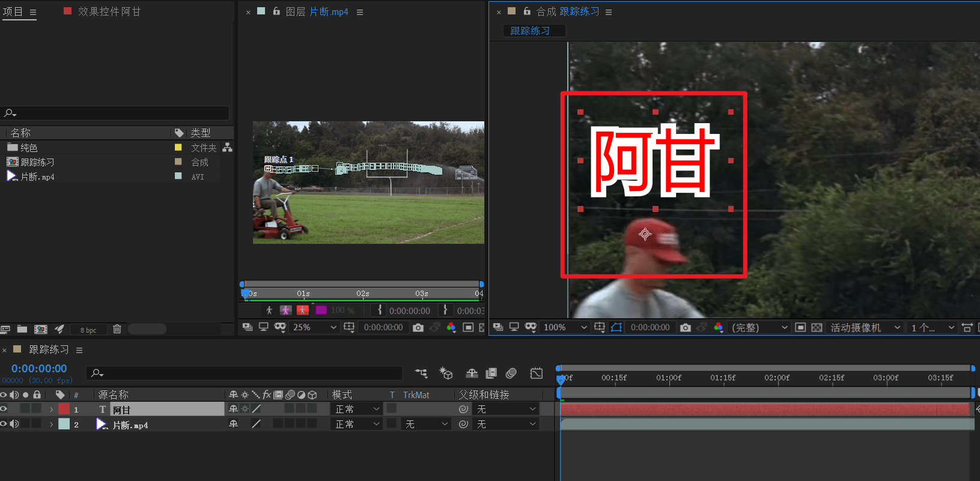Hide the 阿甘 text layer
Screen dimensions: 980x481
(x=4, y=409)
